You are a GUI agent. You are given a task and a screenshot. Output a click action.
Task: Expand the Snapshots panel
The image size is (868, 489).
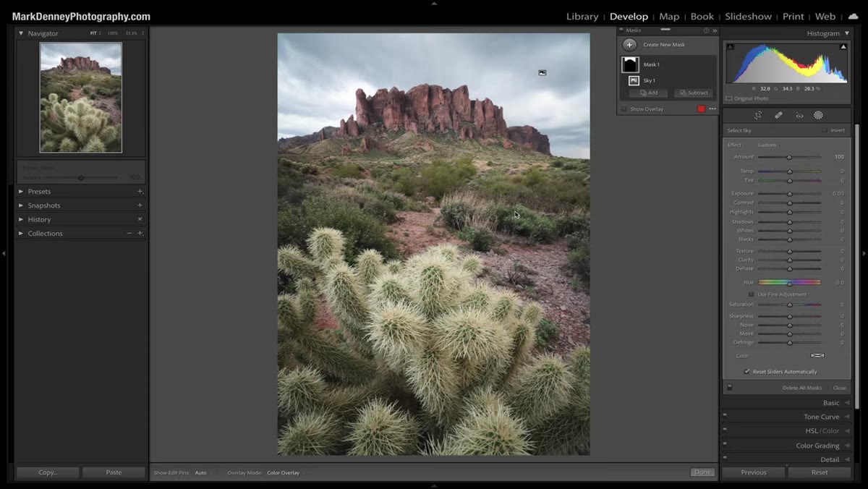point(21,205)
